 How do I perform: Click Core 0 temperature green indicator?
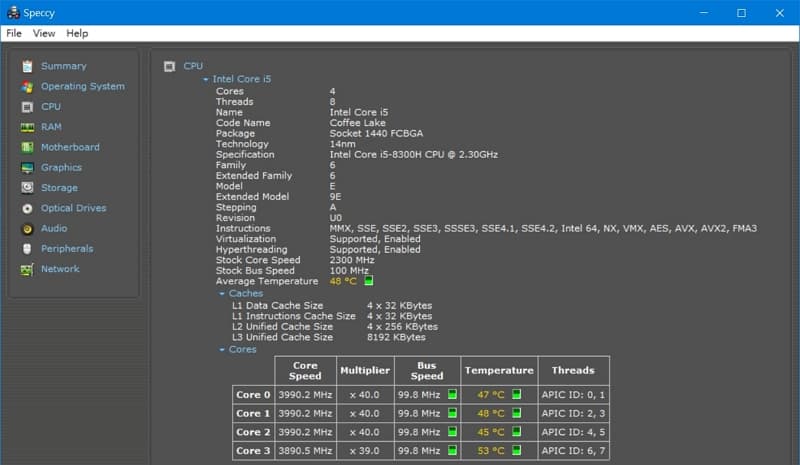pyautogui.click(x=516, y=394)
